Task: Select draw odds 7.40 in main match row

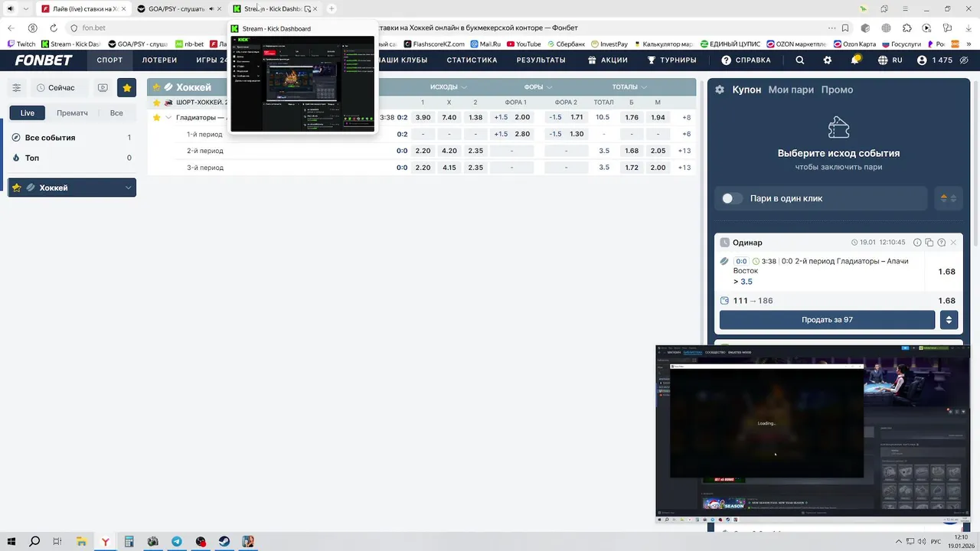Action: pos(449,118)
